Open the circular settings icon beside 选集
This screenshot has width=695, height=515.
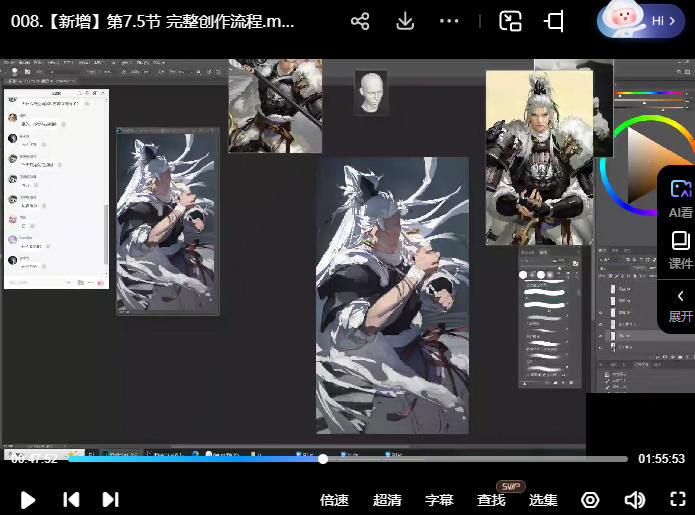(x=590, y=500)
